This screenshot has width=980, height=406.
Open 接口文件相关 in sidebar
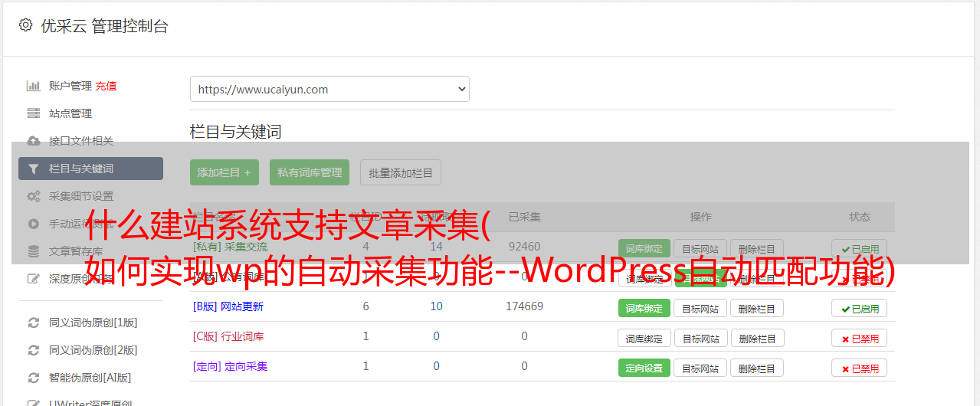click(x=81, y=141)
